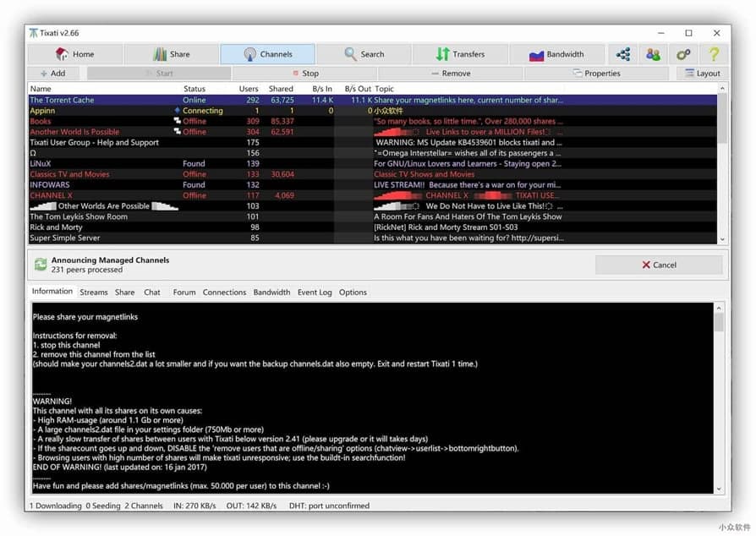Select the LiNuX channel row

(372, 163)
